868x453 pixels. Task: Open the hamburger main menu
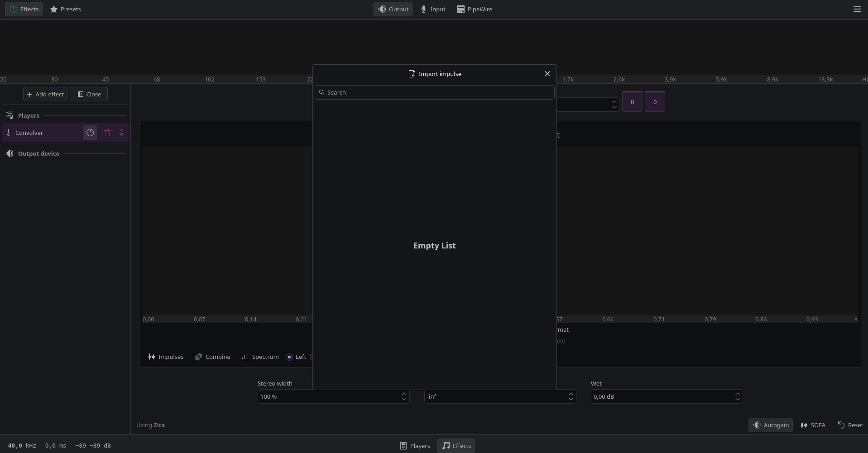coord(857,9)
